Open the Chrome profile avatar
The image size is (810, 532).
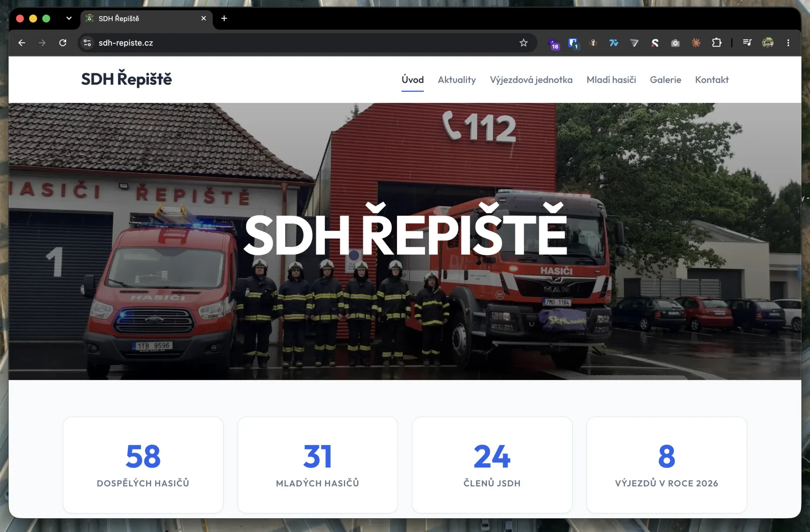click(768, 43)
